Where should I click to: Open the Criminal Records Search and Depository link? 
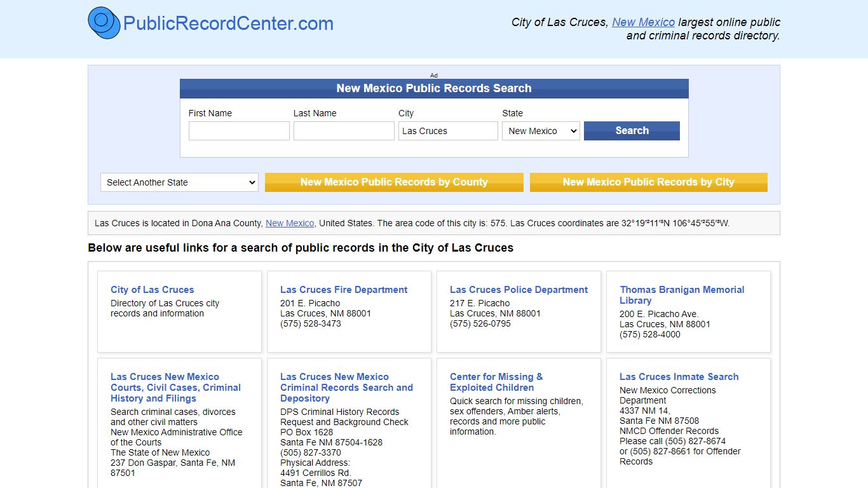346,388
